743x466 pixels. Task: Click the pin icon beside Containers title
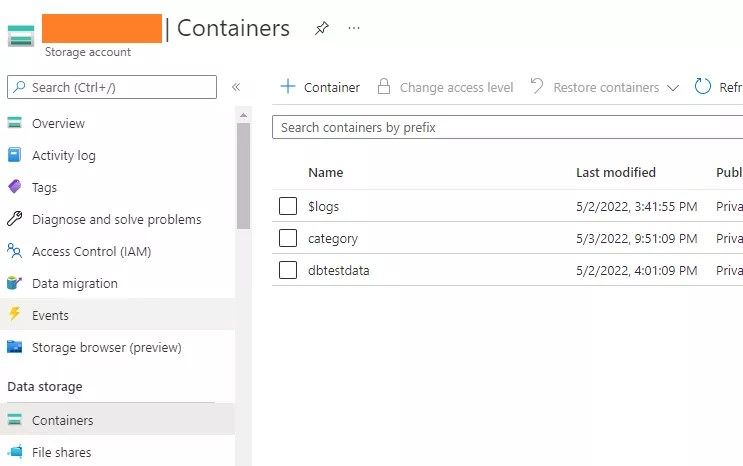321,29
